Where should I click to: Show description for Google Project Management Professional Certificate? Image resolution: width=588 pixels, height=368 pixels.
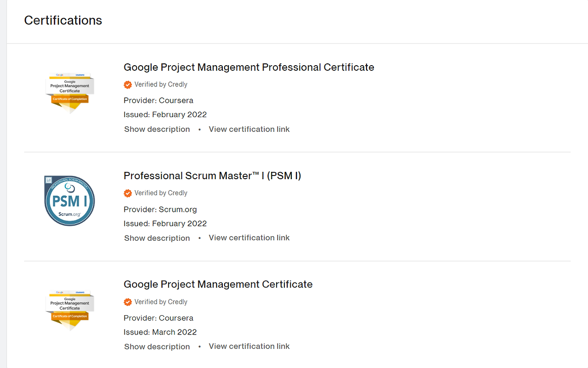(157, 129)
